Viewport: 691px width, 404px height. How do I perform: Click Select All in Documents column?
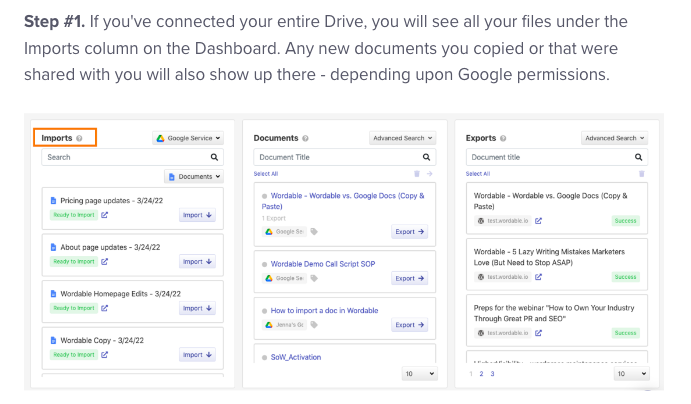pyautogui.click(x=266, y=174)
